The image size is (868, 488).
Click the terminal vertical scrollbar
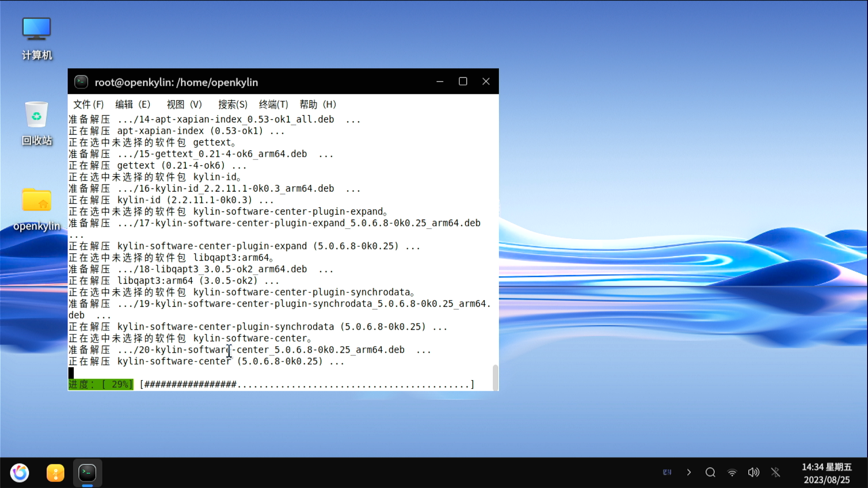[495, 377]
